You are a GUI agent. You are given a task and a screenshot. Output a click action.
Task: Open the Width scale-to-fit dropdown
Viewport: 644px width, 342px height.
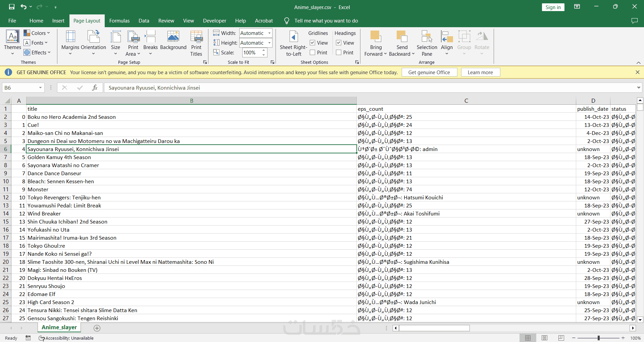(x=269, y=33)
